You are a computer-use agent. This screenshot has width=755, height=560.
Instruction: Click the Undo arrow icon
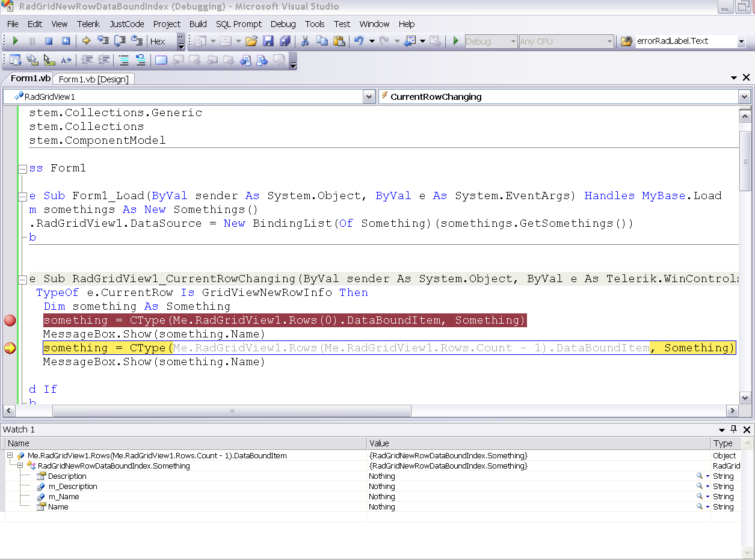[359, 41]
